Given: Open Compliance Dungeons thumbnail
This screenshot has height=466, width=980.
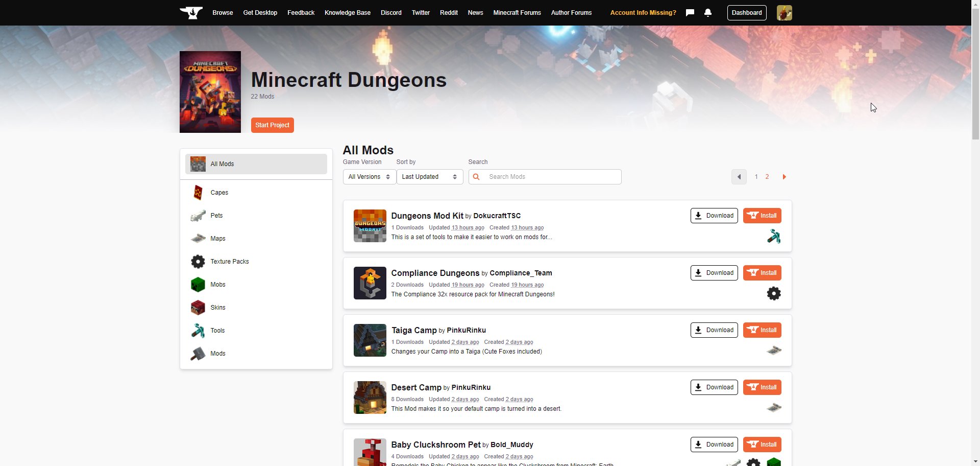Looking at the screenshot, I should coord(370,283).
